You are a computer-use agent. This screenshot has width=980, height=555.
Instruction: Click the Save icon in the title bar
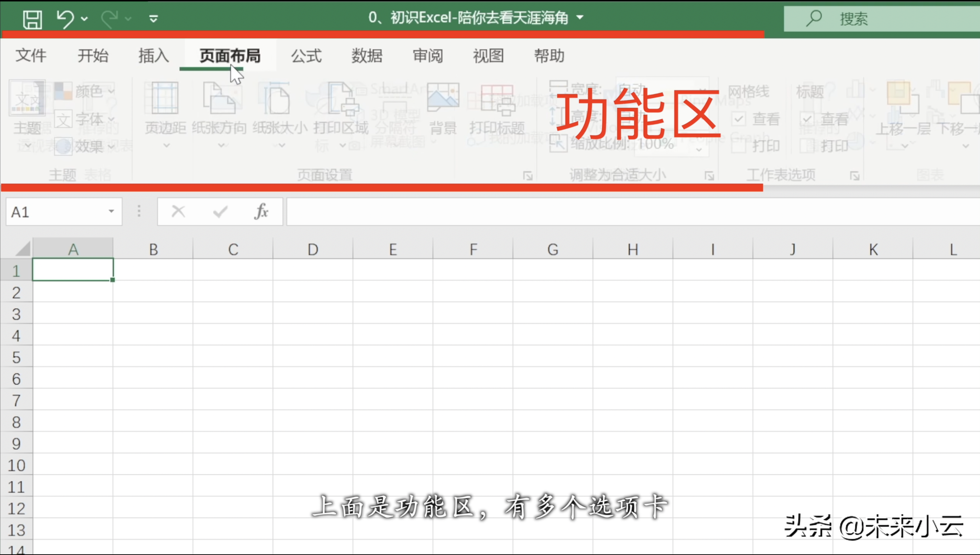[x=32, y=19]
